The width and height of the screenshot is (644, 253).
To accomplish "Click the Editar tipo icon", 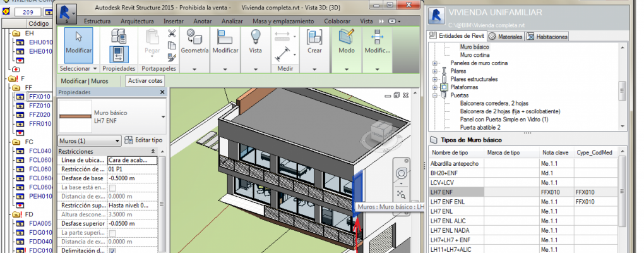I will (x=129, y=140).
